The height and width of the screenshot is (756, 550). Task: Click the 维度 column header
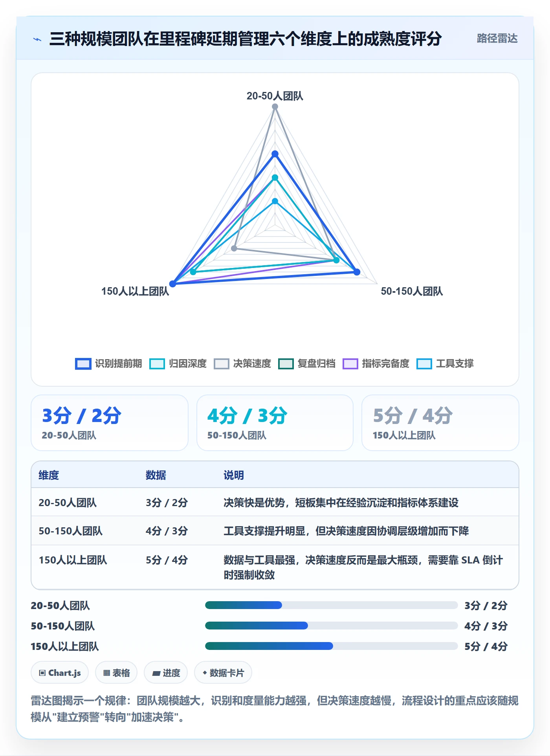coord(49,475)
